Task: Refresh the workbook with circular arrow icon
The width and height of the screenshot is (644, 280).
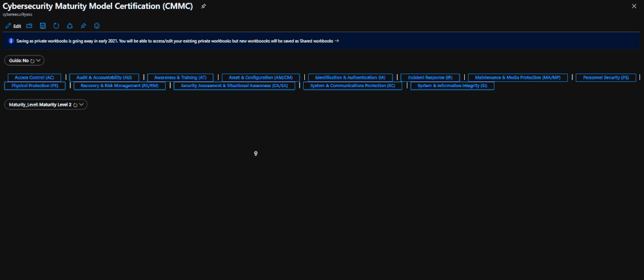Action: click(56, 26)
